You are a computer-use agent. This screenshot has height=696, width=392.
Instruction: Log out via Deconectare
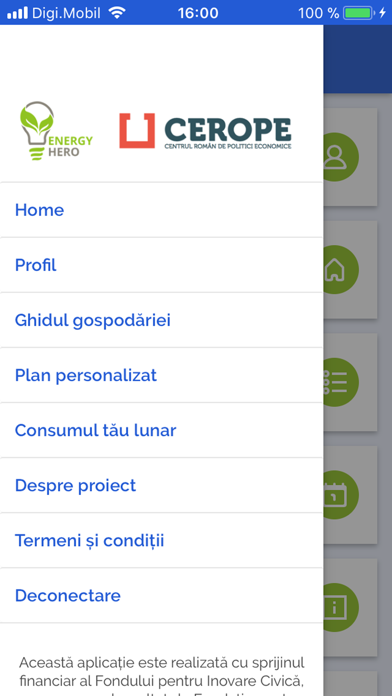pyautogui.click(x=162, y=595)
